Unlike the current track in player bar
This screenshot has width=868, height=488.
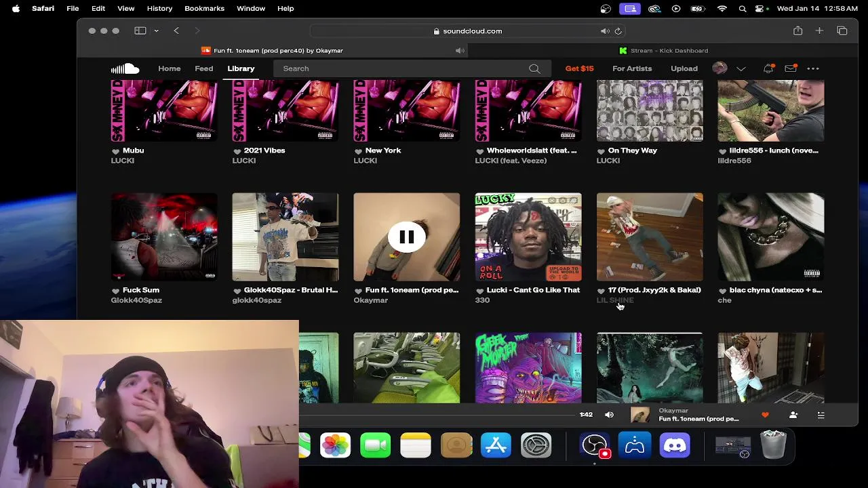pos(765,415)
